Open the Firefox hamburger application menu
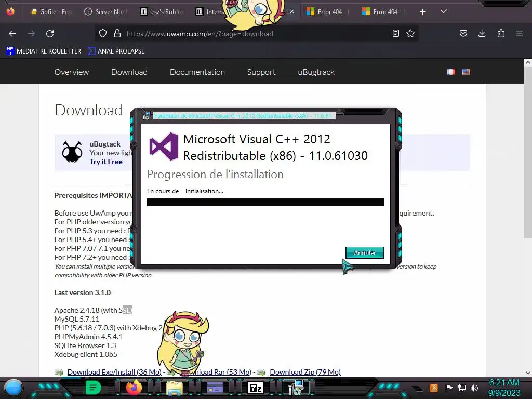 tap(520, 34)
